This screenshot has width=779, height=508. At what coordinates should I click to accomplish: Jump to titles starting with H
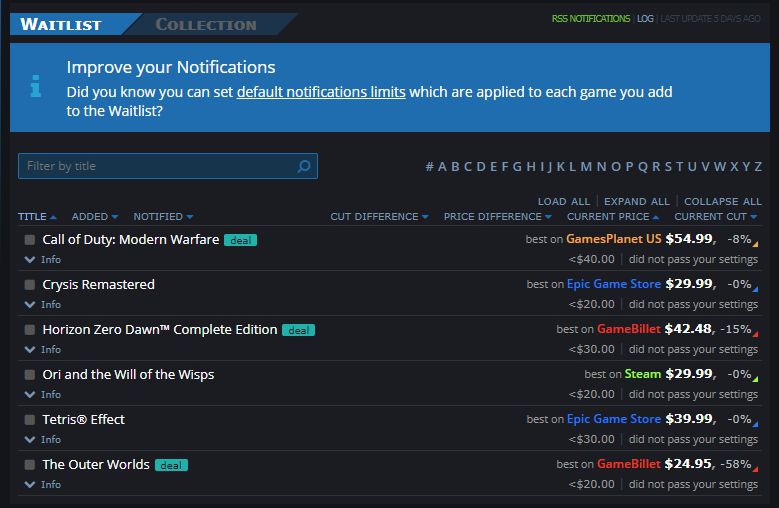point(531,166)
